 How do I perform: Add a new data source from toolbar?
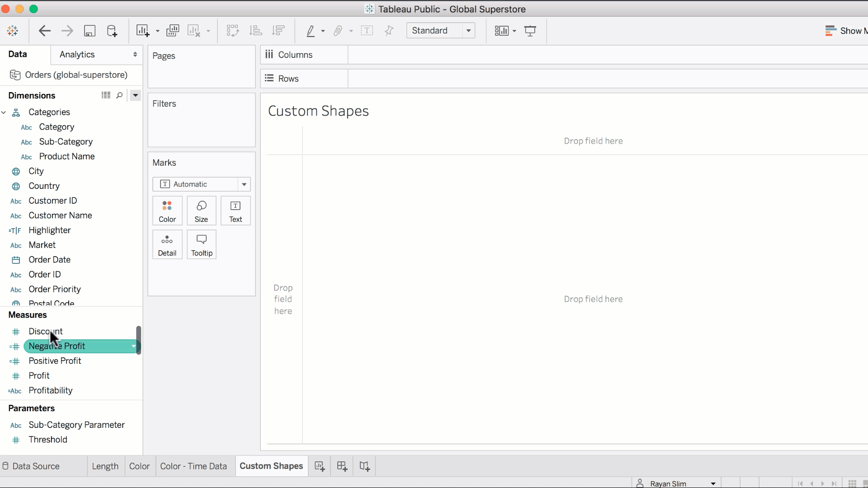(112, 31)
